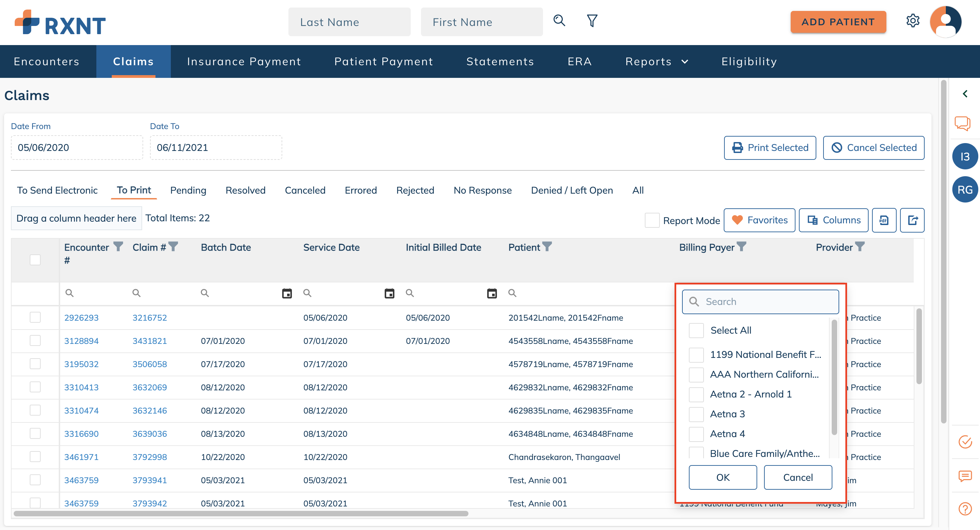Check the Aetna 2 - Arnold 1 option
980x530 pixels.
pyautogui.click(x=696, y=394)
